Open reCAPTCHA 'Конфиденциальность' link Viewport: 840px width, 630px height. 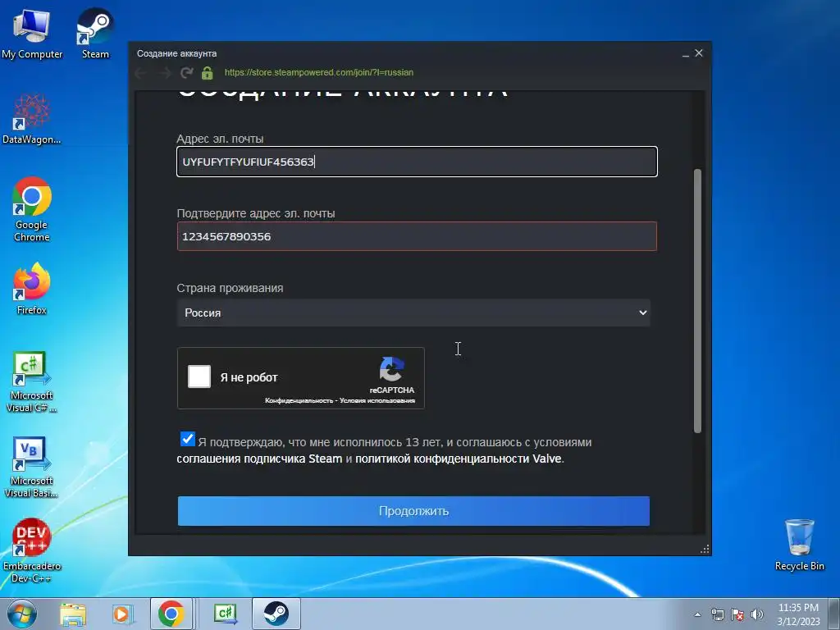(x=299, y=400)
